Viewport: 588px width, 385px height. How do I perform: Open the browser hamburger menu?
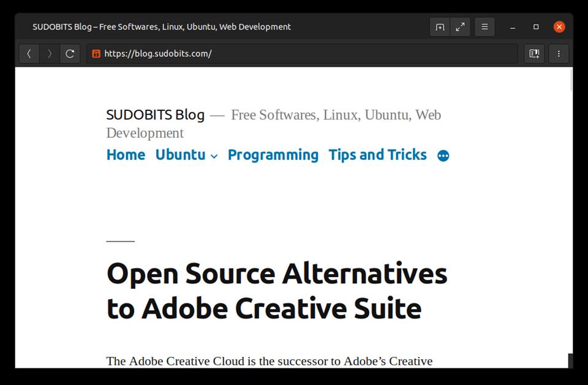point(484,26)
